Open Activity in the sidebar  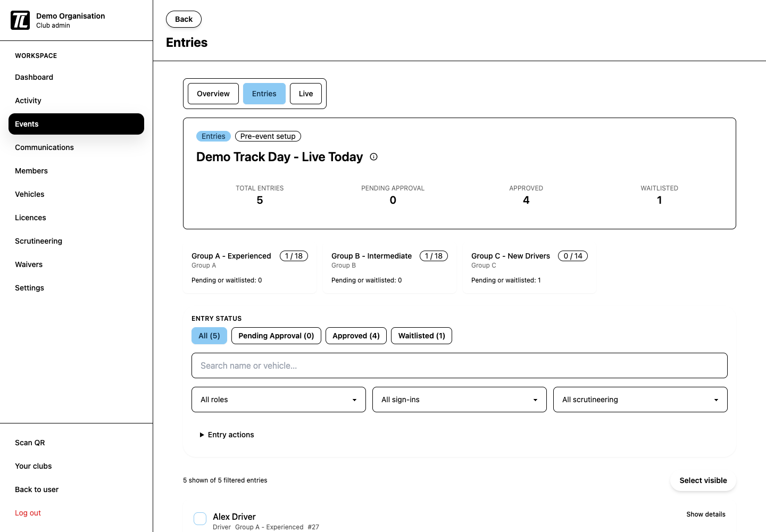tap(76, 101)
